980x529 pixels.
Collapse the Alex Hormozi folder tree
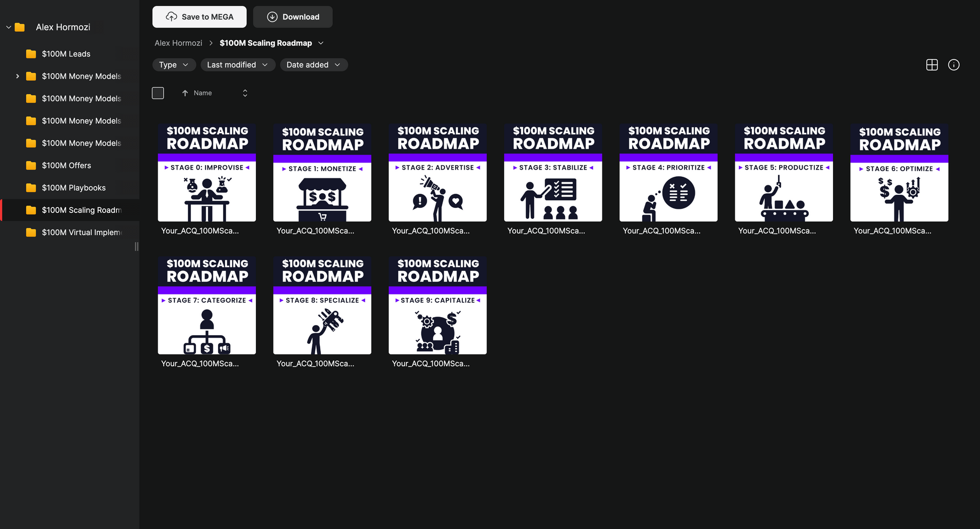(9, 27)
